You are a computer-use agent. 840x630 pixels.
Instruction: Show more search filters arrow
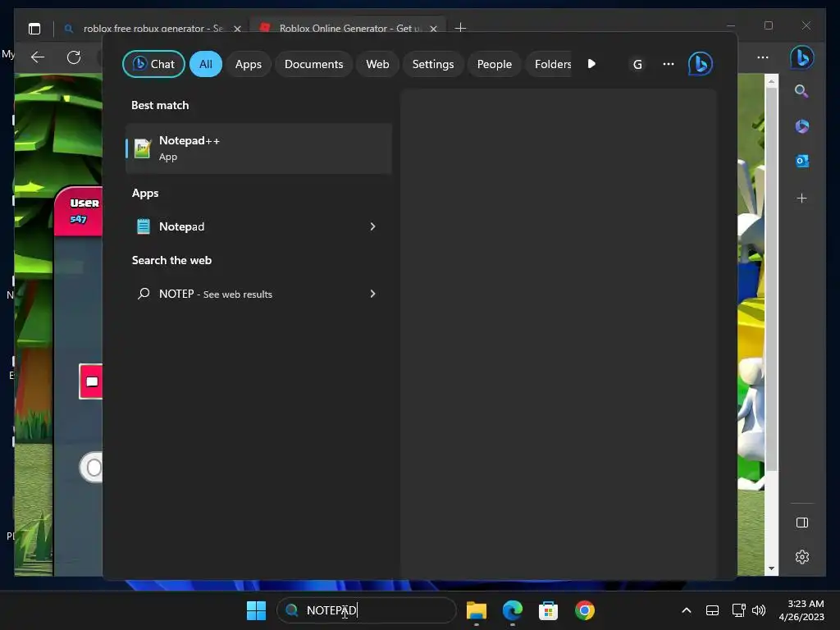pos(591,64)
